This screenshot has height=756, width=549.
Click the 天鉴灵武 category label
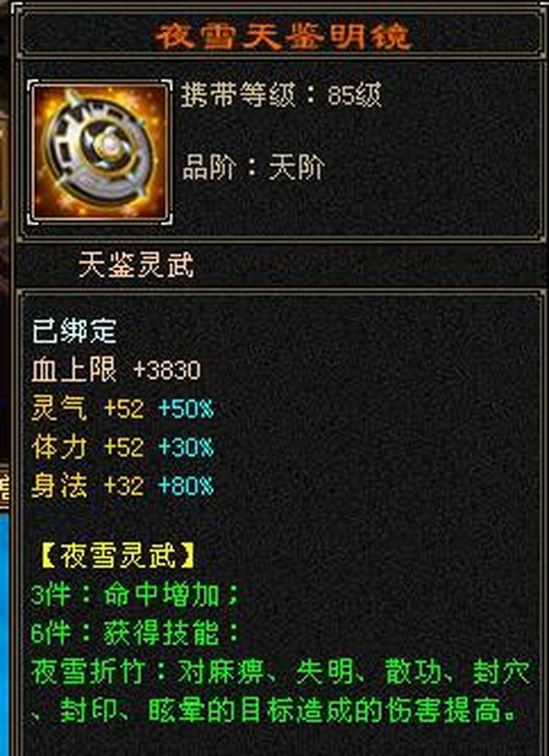tap(136, 265)
